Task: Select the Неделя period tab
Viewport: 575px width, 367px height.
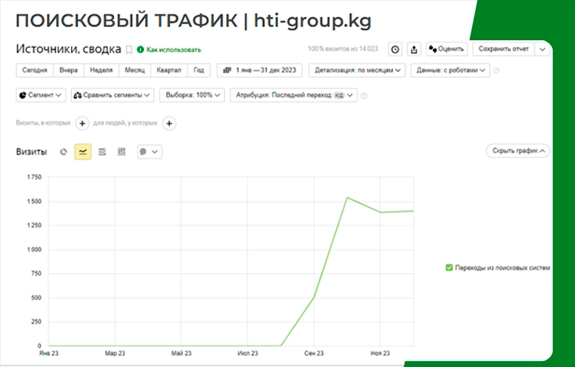Action: pyautogui.click(x=102, y=70)
